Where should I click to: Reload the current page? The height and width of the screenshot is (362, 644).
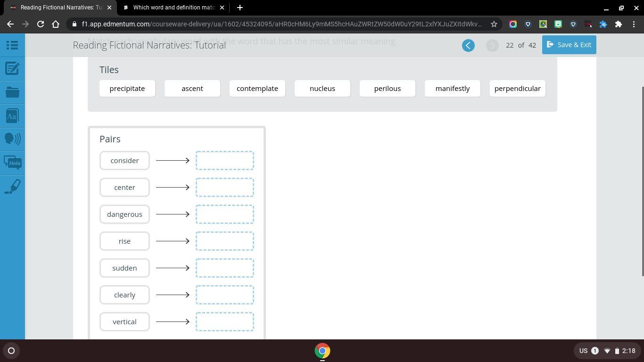(x=41, y=24)
